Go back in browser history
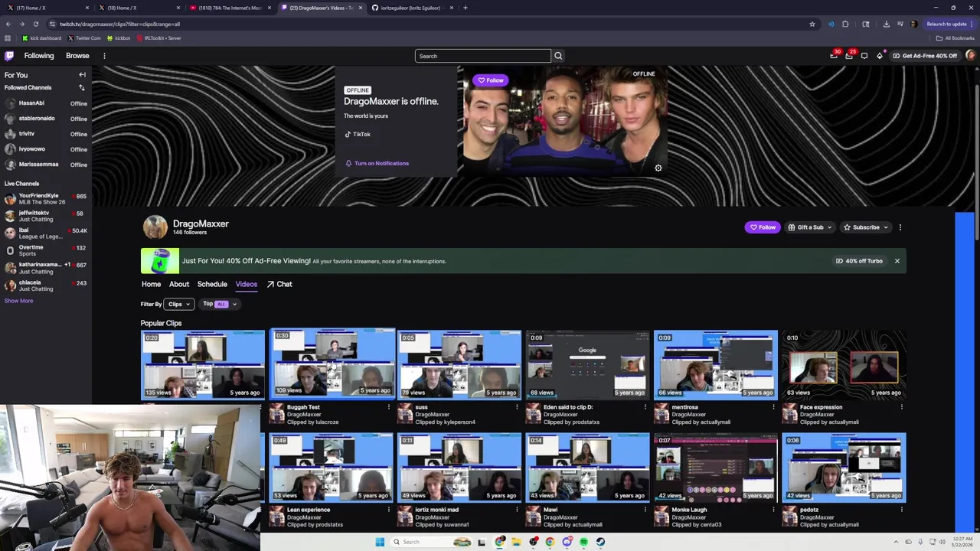The image size is (980, 551). coord(8,24)
